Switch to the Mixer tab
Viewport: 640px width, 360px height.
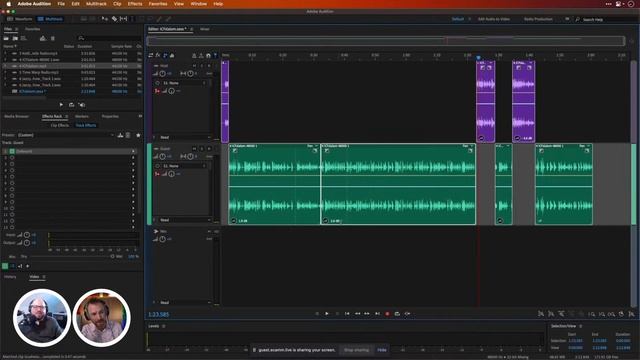tap(204, 29)
